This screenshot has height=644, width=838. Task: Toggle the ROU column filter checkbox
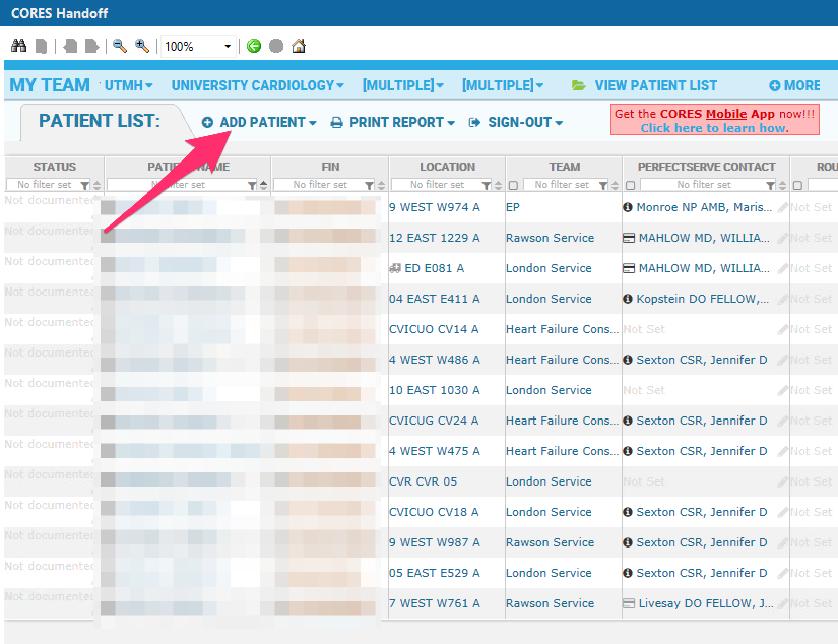(x=798, y=185)
